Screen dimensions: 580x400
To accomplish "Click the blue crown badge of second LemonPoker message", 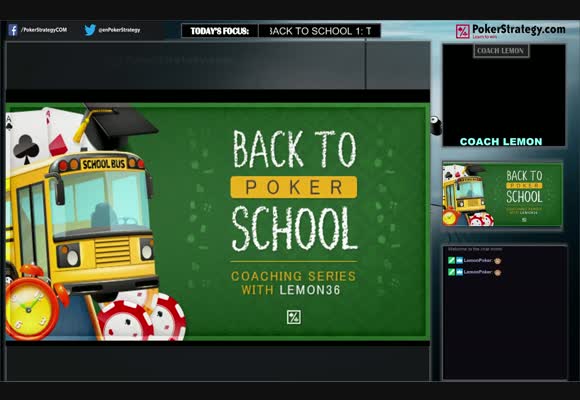I will click(x=459, y=272).
